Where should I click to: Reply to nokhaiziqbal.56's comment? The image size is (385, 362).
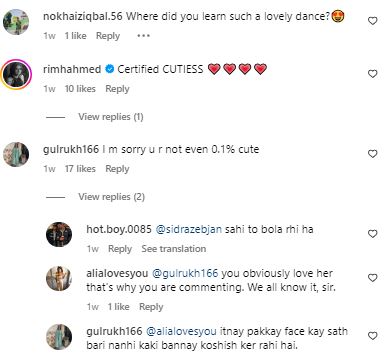(108, 36)
